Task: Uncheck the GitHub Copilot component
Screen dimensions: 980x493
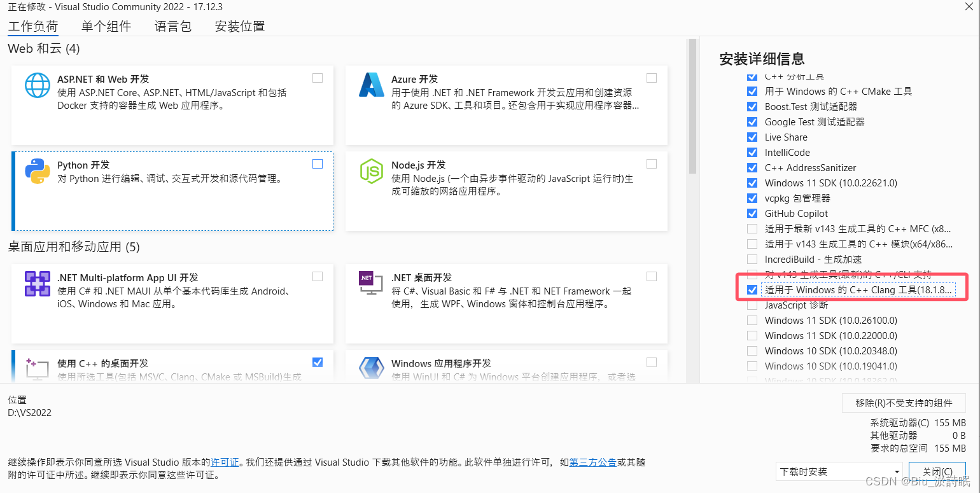Action: click(752, 214)
